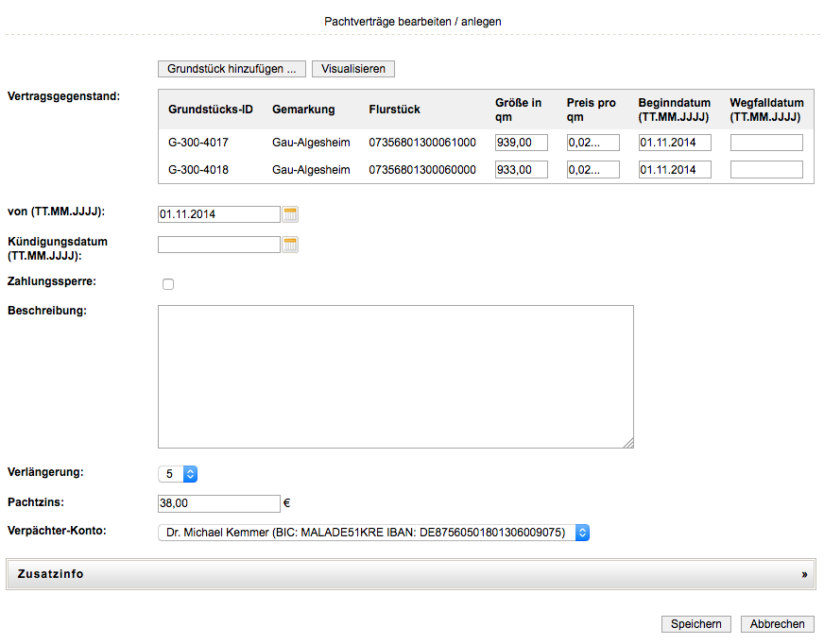Click Preis pro qm field for G-300-4018

click(592, 170)
